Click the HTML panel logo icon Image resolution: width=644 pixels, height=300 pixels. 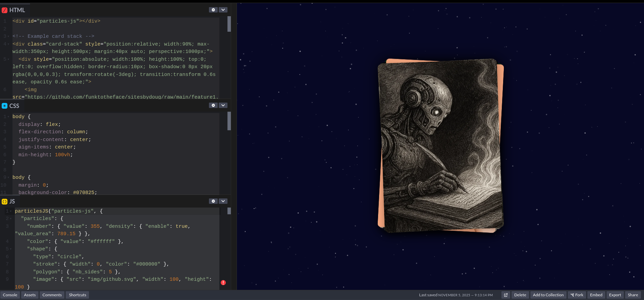pyautogui.click(x=4, y=10)
